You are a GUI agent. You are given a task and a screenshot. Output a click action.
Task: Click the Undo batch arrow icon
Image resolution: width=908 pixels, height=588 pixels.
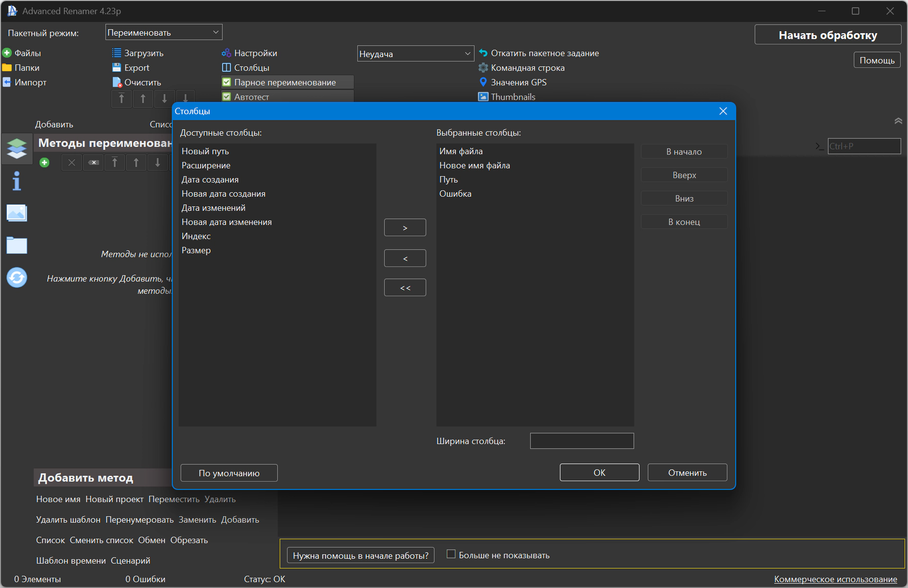tap(483, 53)
